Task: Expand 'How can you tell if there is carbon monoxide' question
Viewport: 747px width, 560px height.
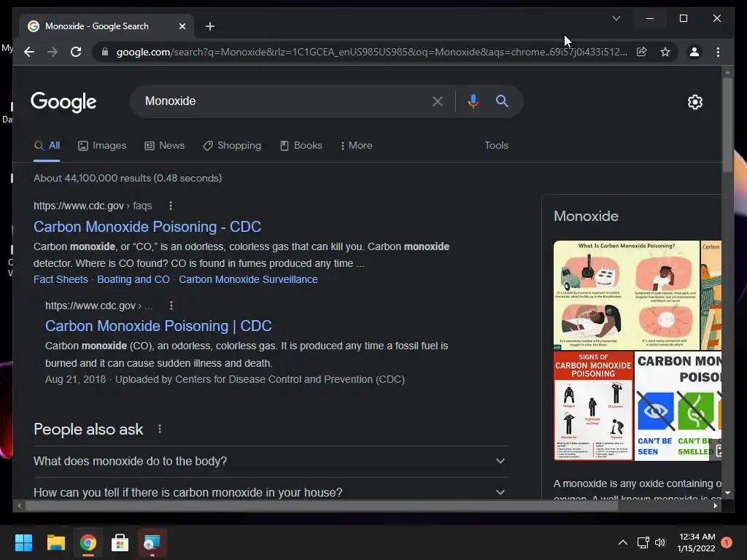Action: pos(271,492)
